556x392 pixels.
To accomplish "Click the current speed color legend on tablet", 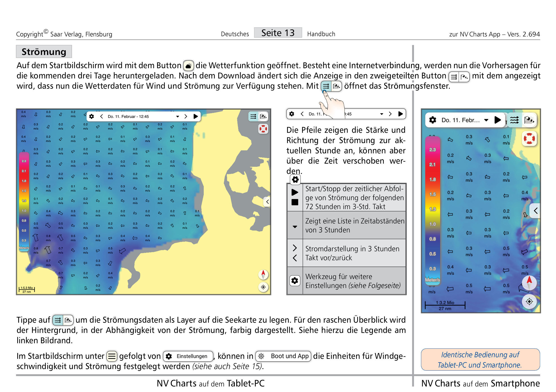I will (24, 202).
